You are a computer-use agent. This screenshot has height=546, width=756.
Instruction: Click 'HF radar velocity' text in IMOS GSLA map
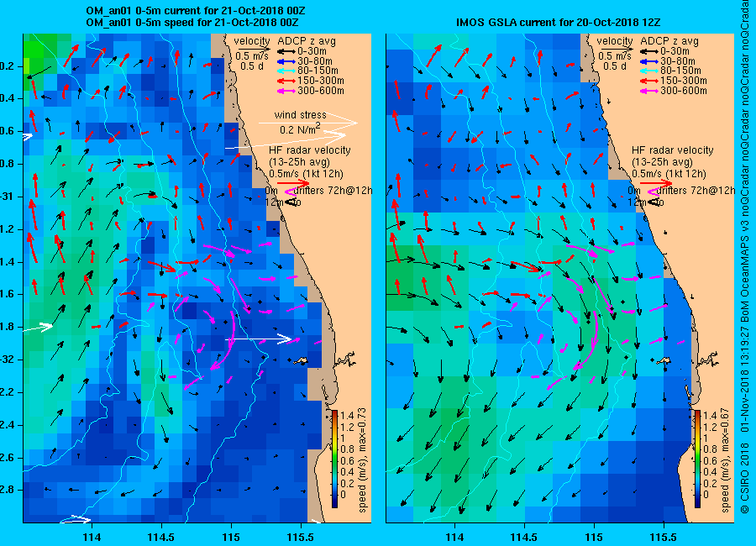(x=673, y=150)
